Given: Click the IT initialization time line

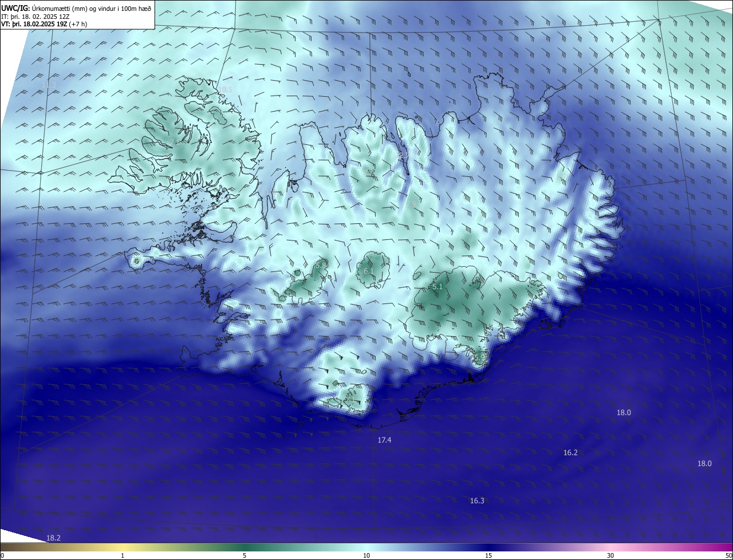Looking at the screenshot, I should 36,17.
